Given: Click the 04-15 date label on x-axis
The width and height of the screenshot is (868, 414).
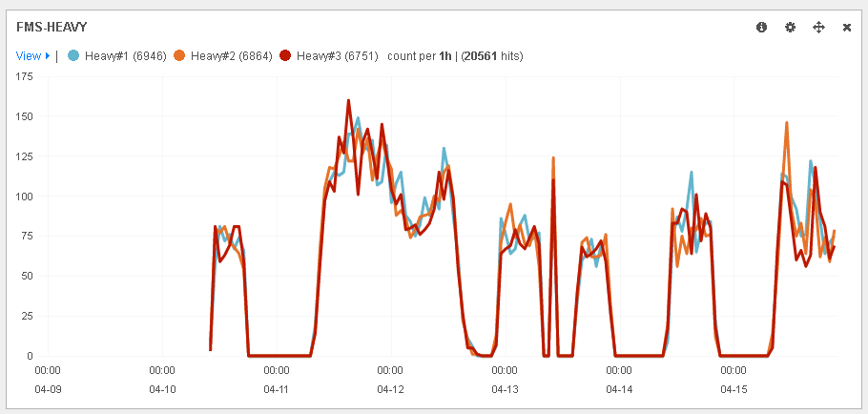Looking at the screenshot, I should pos(734,389).
